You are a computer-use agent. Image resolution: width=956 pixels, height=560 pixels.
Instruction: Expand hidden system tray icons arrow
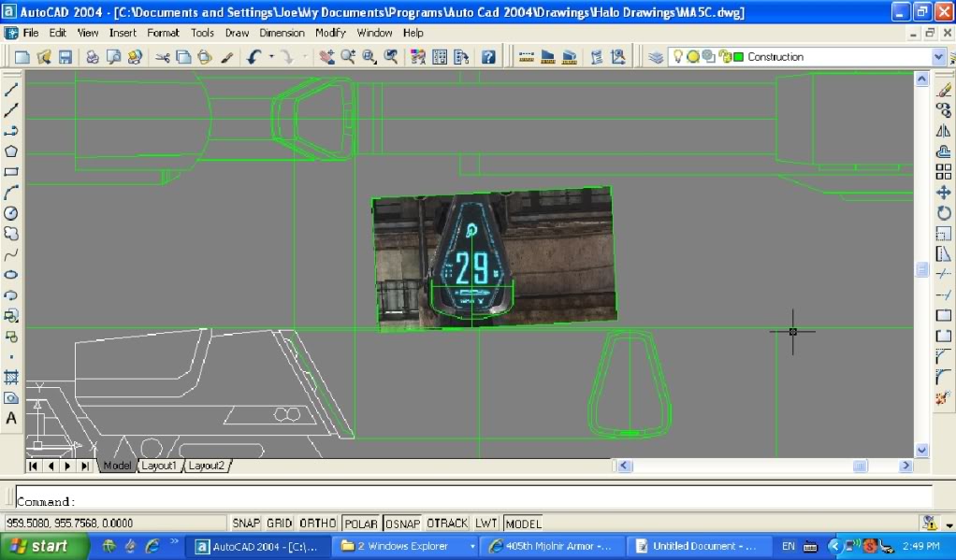[834, 547]
